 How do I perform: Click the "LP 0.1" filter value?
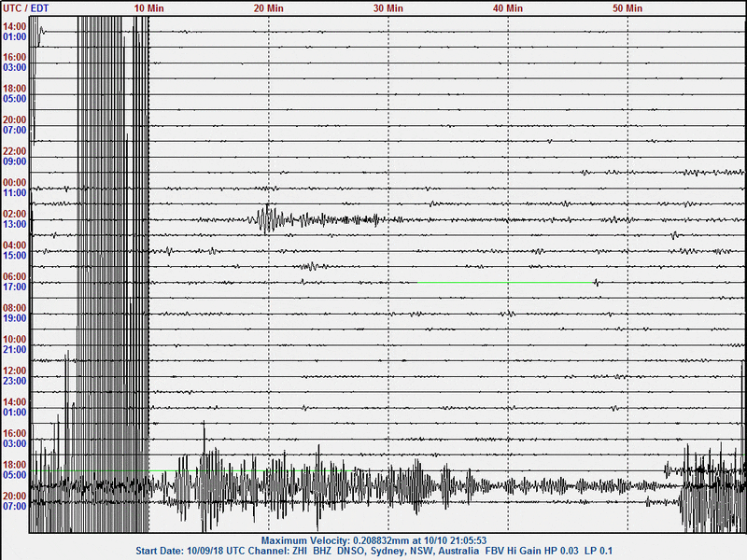pos(599,551)
